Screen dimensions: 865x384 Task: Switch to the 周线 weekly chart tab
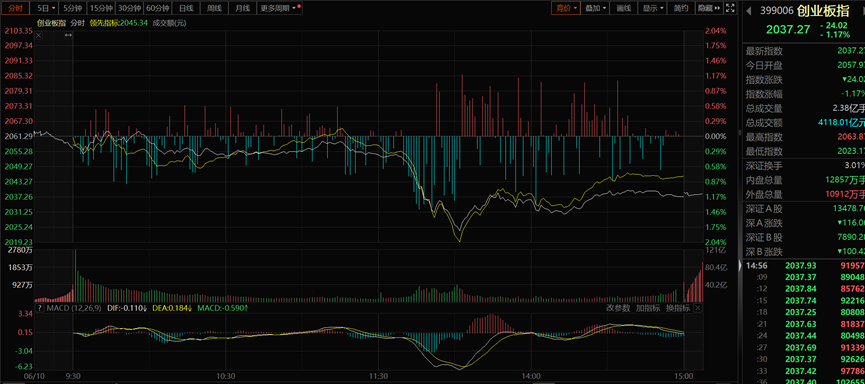coord(213,8)
